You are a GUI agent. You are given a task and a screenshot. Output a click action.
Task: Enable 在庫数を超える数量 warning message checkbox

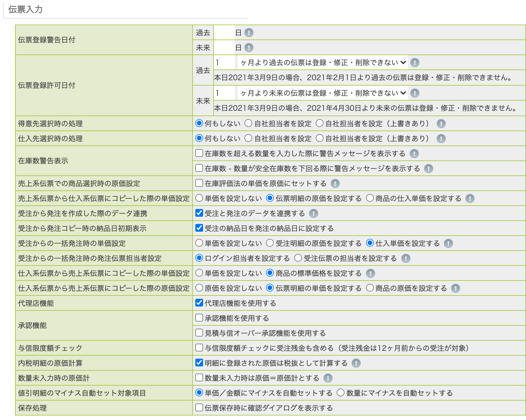pos(199,153)
